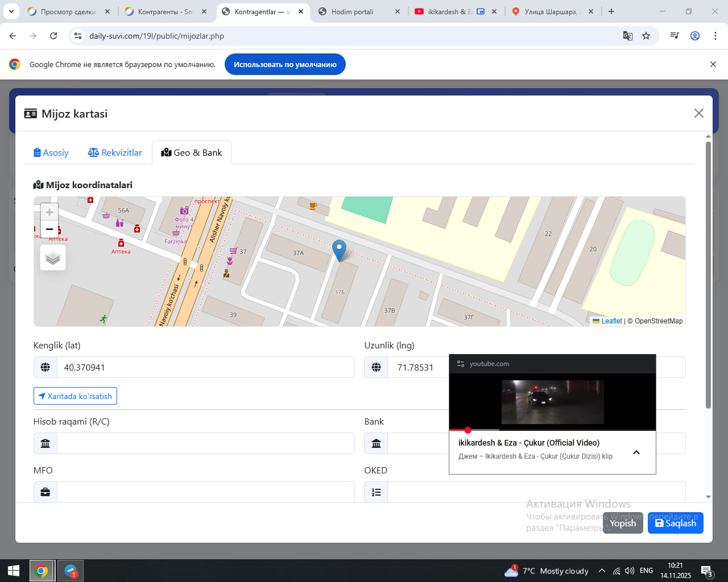
Task: Collapse the YouTube media preview chevron
Action: (636, 452)
